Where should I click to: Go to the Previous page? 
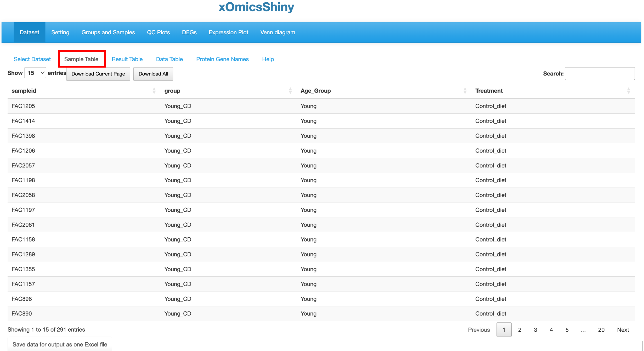(x=479, y=330)
